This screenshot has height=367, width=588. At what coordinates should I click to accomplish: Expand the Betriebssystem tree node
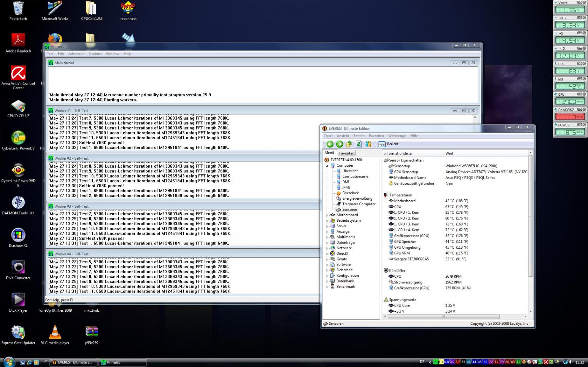click(327, 221)
